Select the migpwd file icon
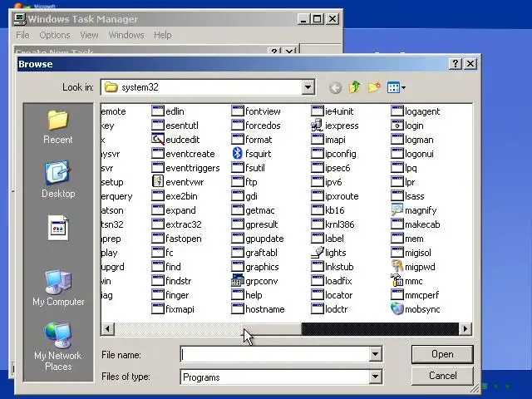 click(x=397, y=267)
